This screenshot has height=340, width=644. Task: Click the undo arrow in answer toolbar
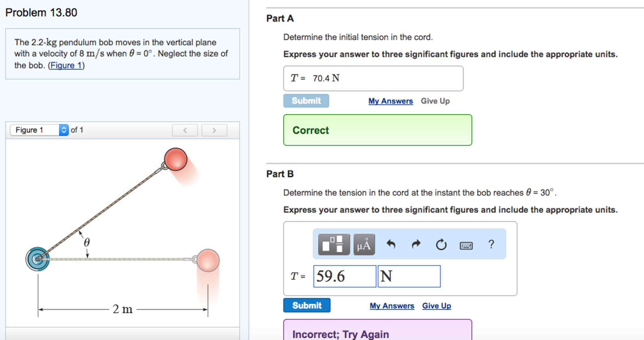391,244
